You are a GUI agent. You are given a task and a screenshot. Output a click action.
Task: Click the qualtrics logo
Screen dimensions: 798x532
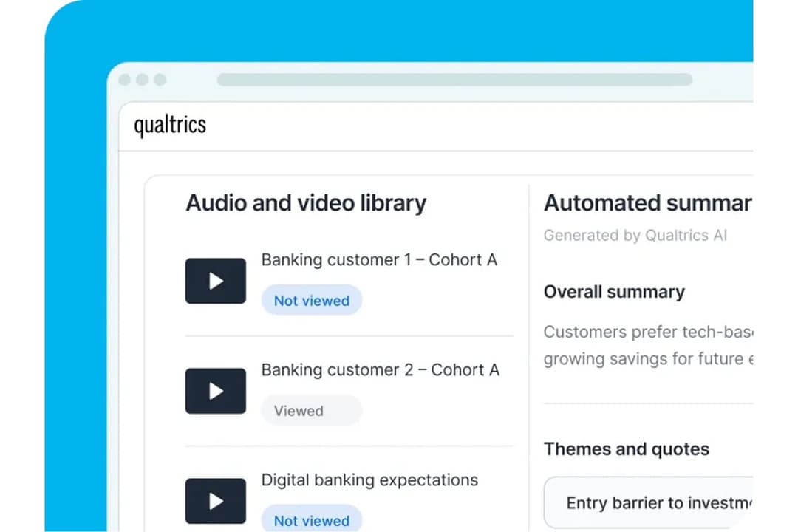170,125
